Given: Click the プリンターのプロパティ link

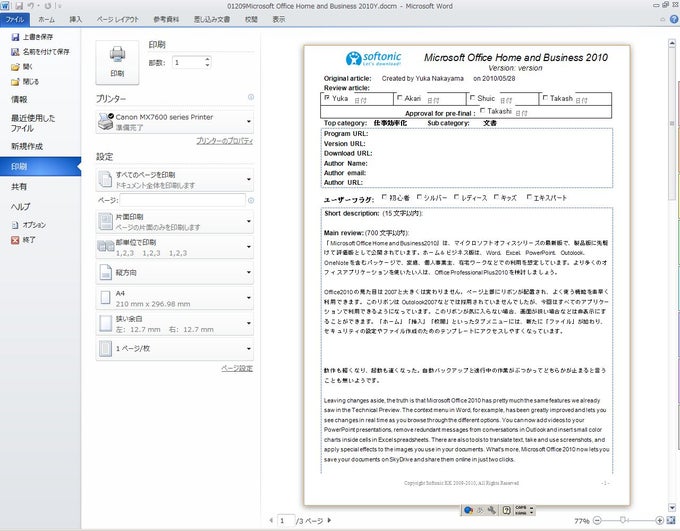Looking at the screenshot, I should coord(224,141).
